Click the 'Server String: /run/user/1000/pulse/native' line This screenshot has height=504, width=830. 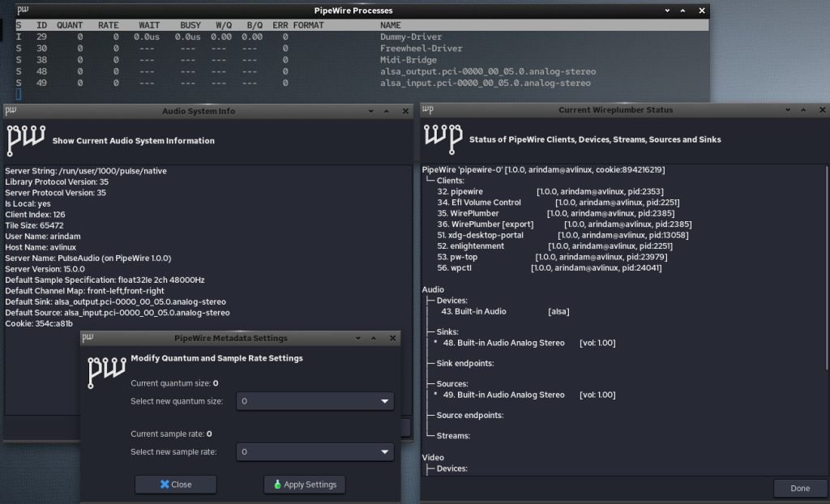pos(86,171)
